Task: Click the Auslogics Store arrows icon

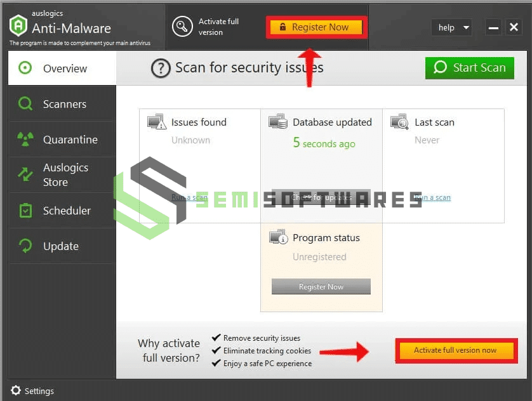Action: [25, 174]
